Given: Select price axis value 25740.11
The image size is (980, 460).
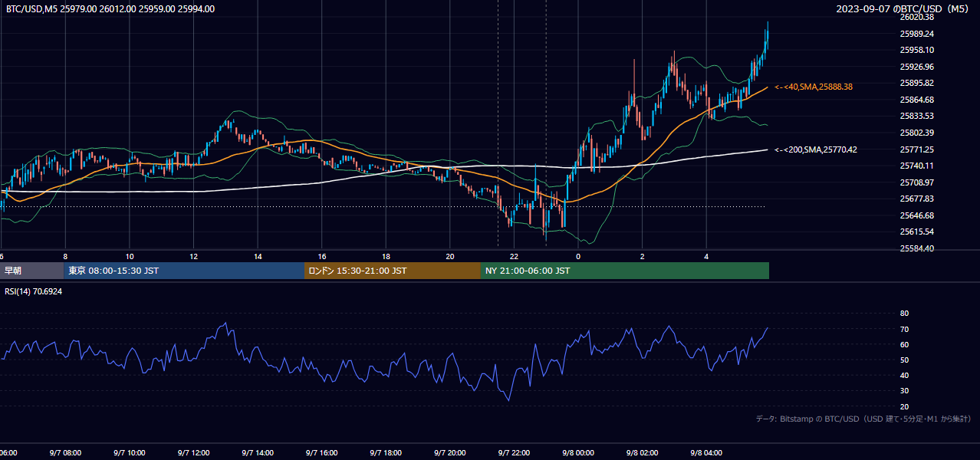Looking at the screenshot, I should click(917, 166).
